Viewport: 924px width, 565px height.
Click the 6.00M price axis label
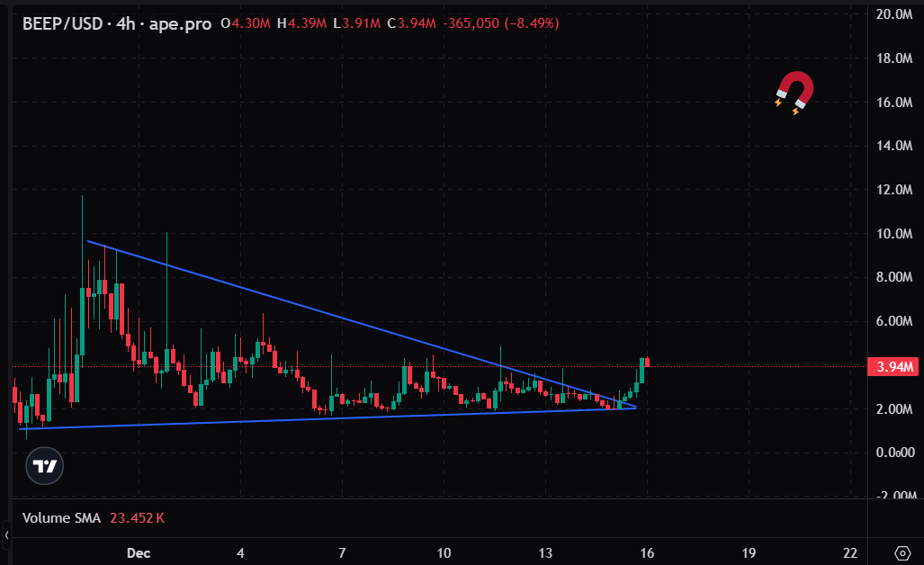(x=894, y=321)
